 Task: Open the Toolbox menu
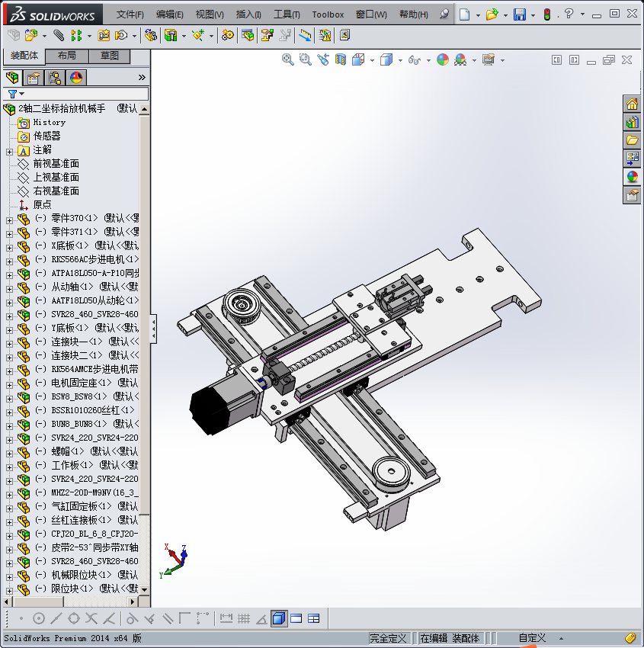pyautogui.click(x=328, y=14)
